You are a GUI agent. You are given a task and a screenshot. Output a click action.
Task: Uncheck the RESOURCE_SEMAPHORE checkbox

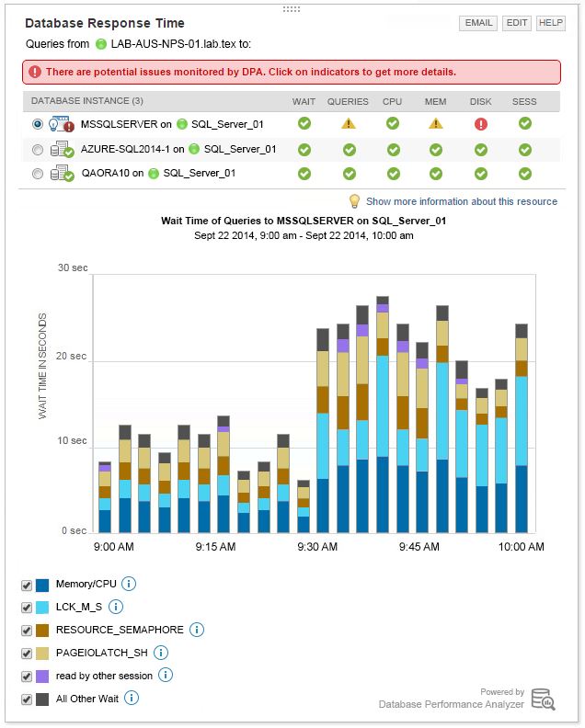coord(27,631)
